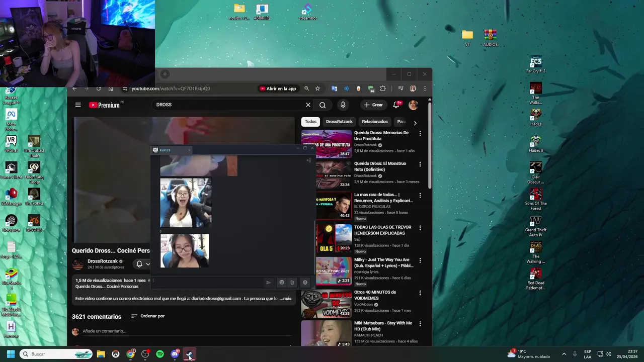644x362 pixels.
Task: Open new tab with plus button
Action: pos(165,74)
